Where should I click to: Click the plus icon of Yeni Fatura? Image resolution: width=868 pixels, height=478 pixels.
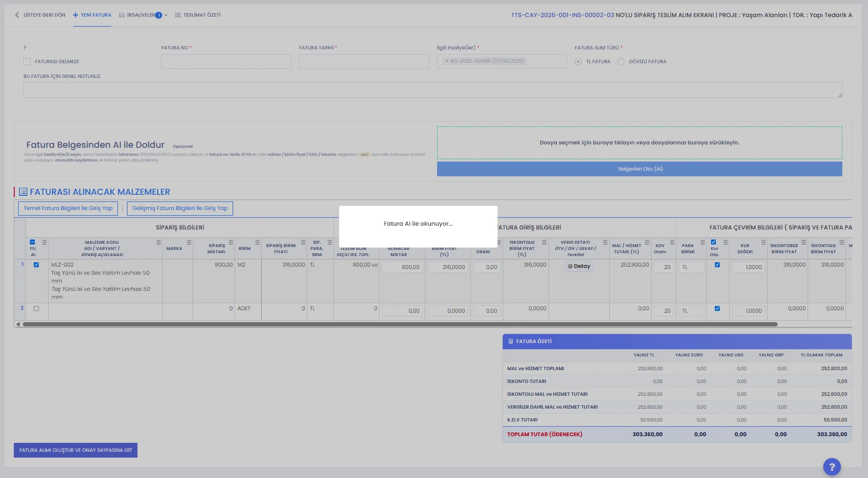76,15
